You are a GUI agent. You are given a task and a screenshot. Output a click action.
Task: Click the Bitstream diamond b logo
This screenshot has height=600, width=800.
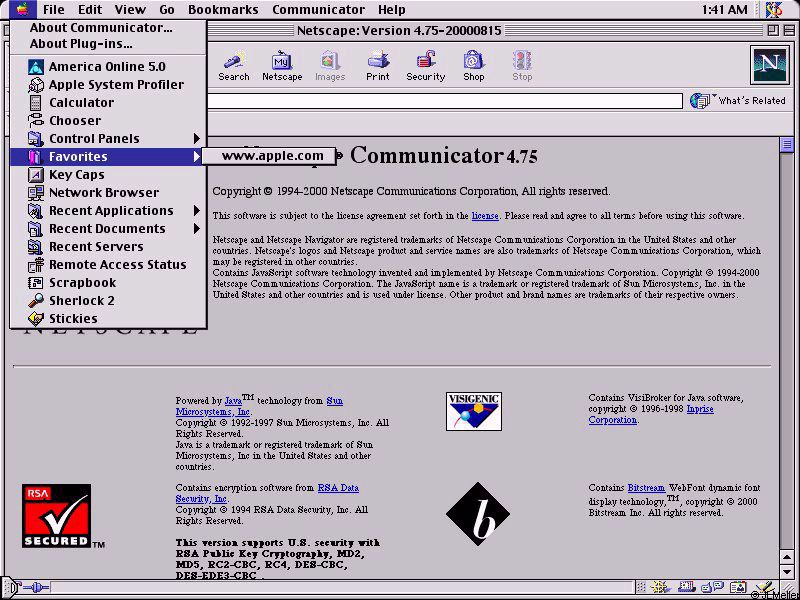478,514
